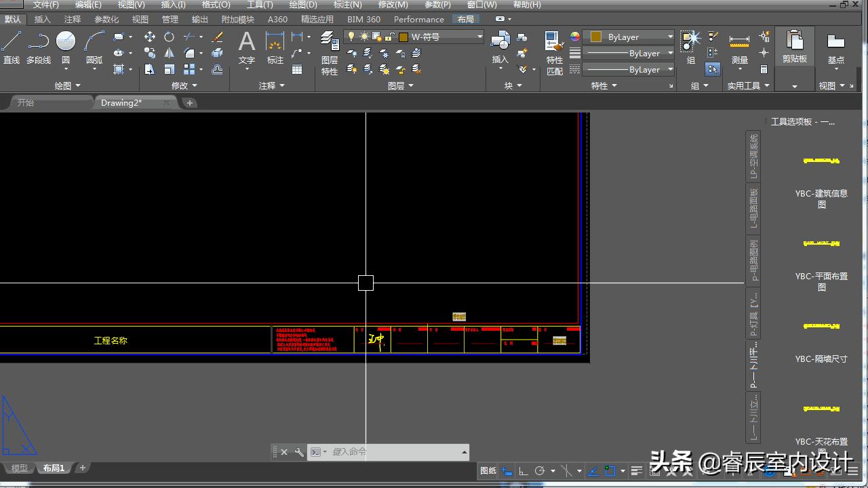Click the 图纸 paper space button
868x488 pixels.
[x=488, y=471]
